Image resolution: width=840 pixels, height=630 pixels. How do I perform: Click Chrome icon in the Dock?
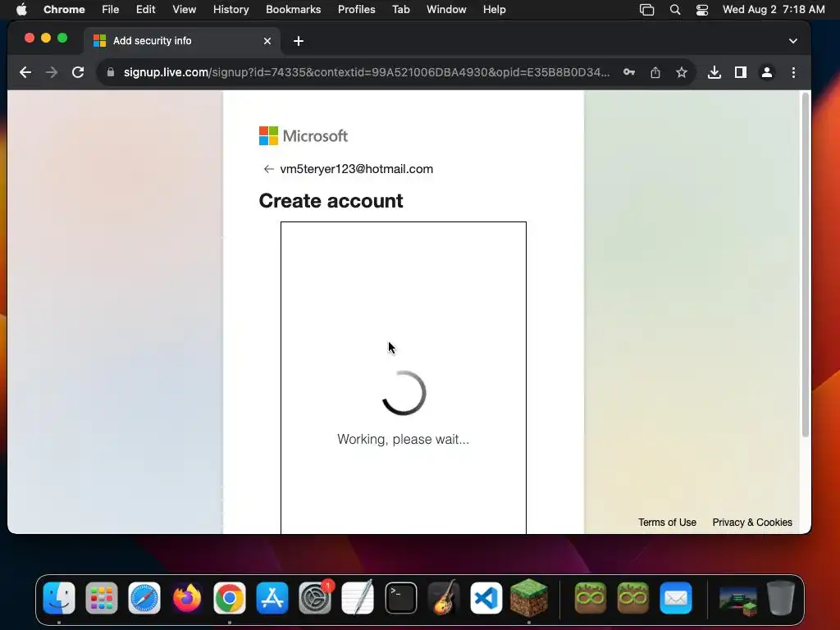click(x=230, y=598)
